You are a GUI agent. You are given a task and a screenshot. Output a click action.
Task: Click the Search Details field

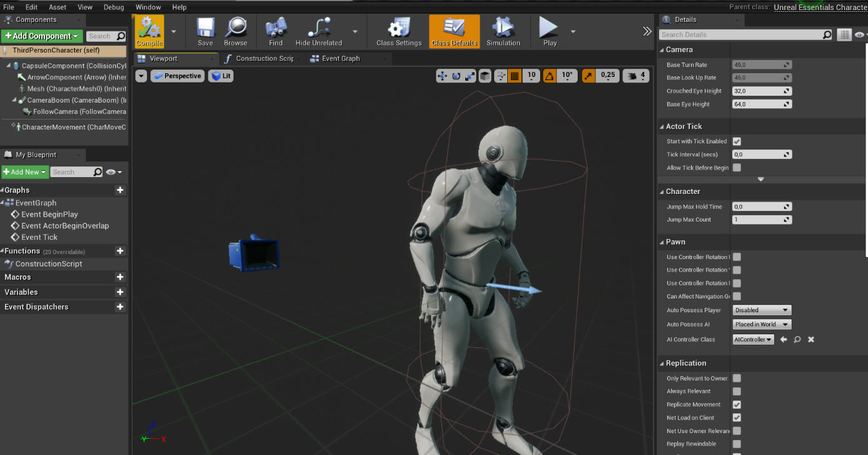(747, 35)
